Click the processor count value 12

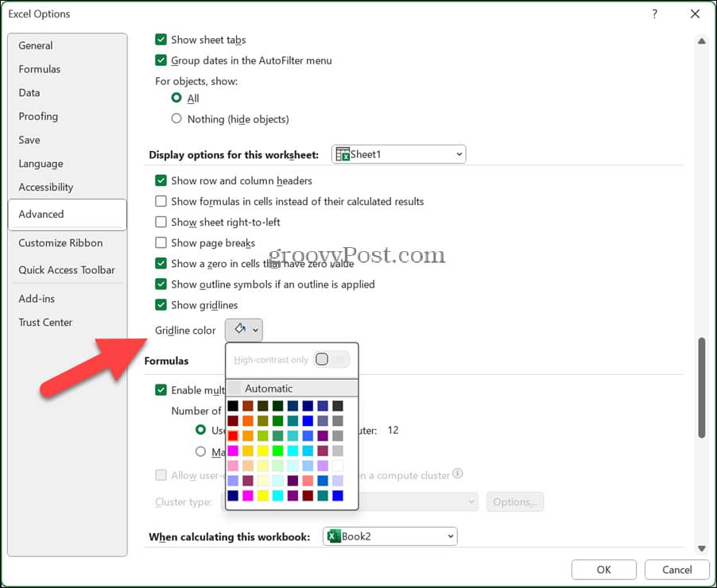pyautogui.click(x=393, y=430)
